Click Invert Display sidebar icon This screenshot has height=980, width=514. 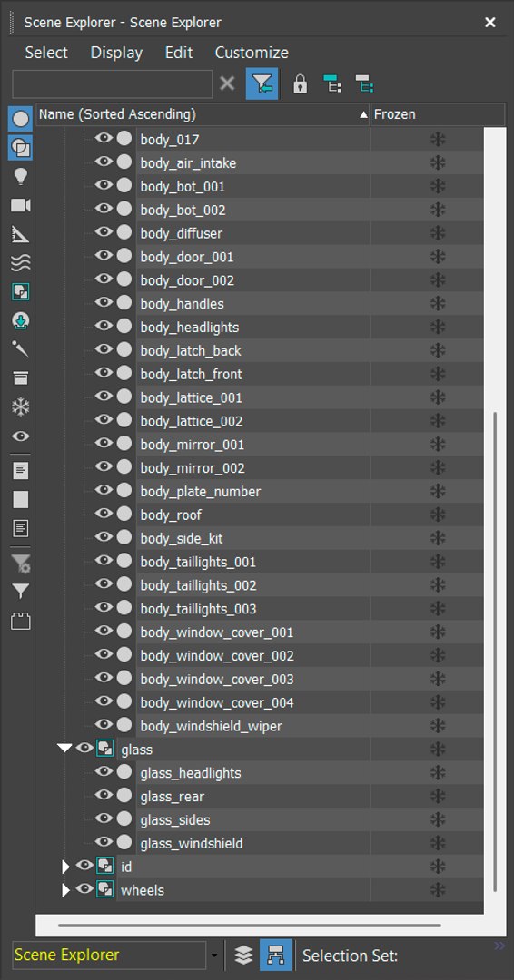[21, 529]
